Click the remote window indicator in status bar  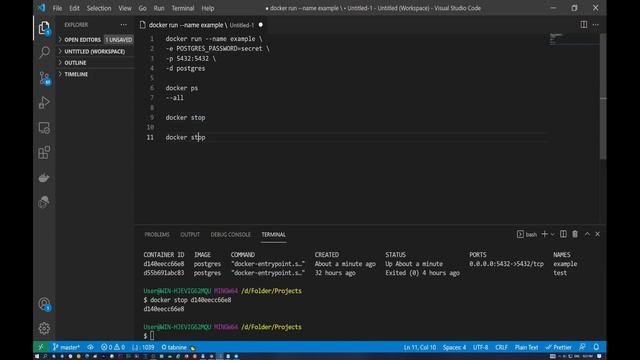coord(41,347)
